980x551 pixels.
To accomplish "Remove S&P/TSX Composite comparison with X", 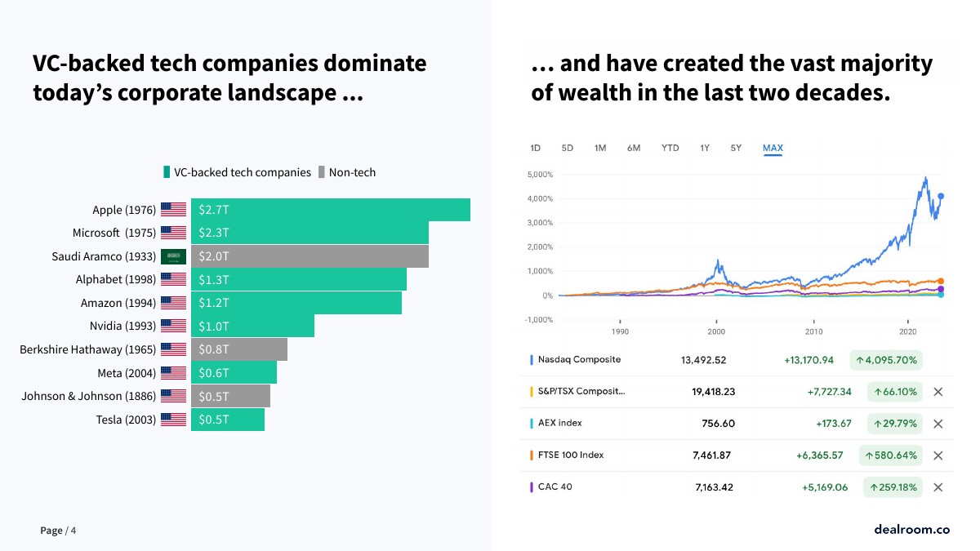I will click(x=938, y=392).
